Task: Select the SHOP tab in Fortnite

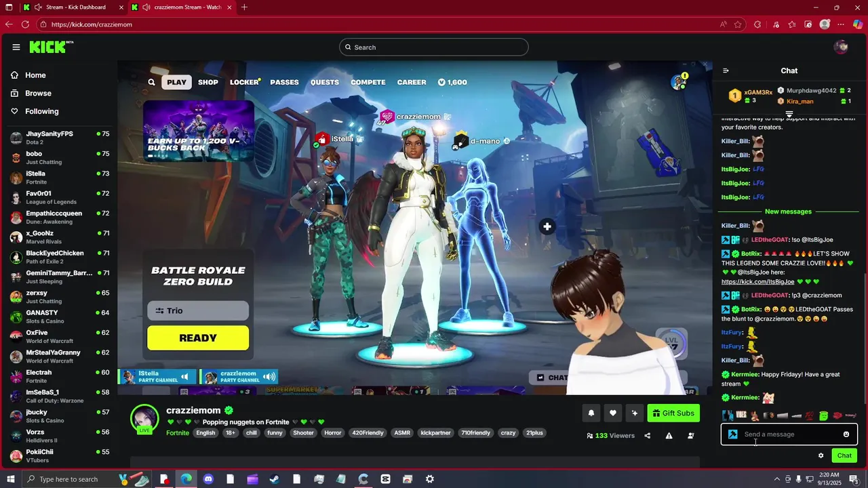Action: [208, 82]
